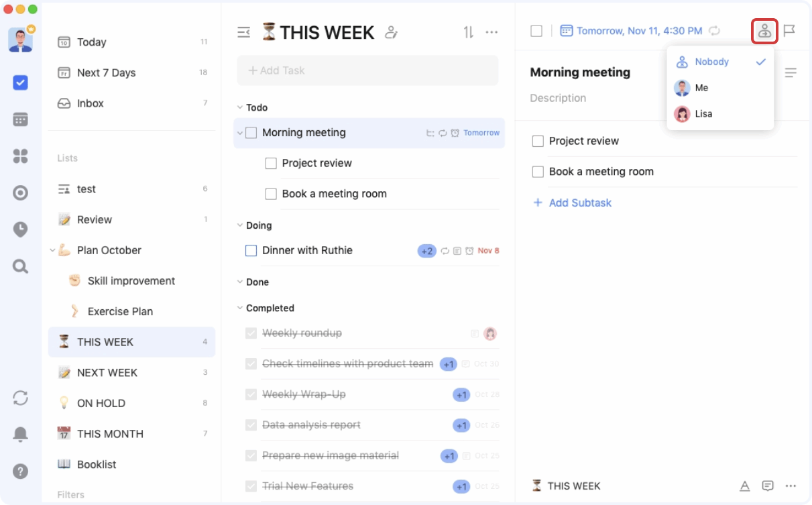Open the sort options for THIS WEEK list
812x505 pixels.
point(468,32)
